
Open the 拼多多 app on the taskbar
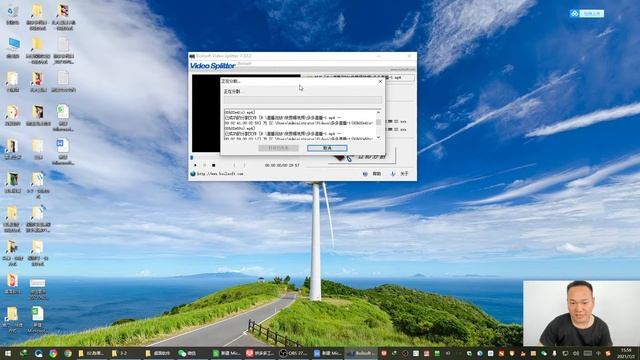(260, 353)
